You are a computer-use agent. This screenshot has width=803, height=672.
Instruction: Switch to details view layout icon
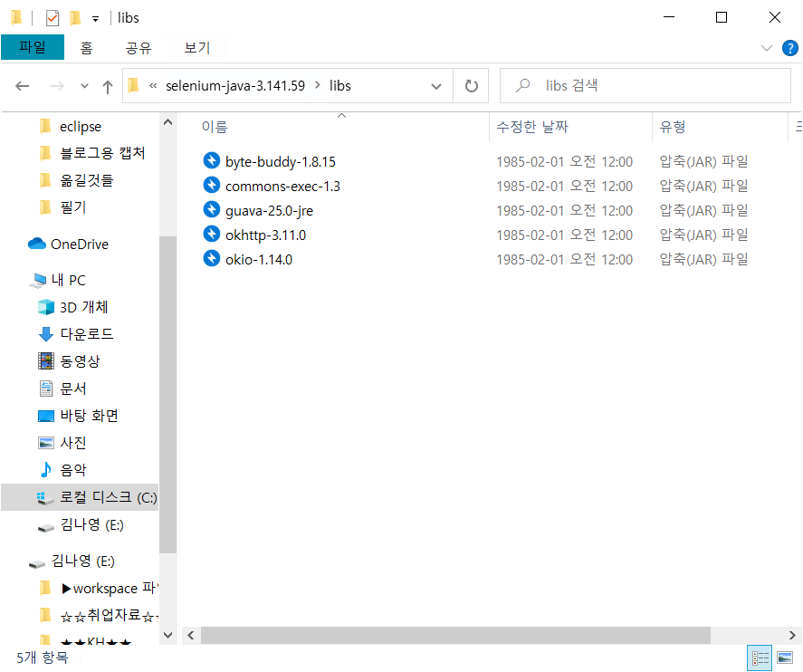(760, 658)
